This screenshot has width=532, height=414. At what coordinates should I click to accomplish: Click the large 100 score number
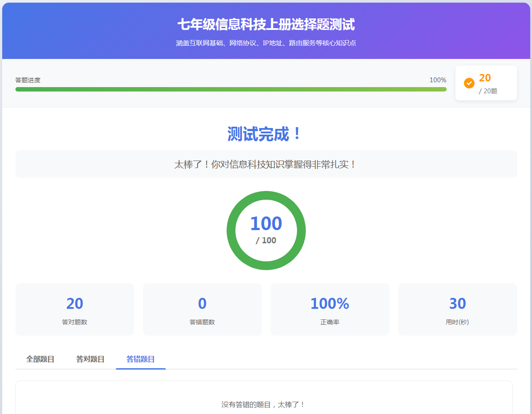click(266, 223)
